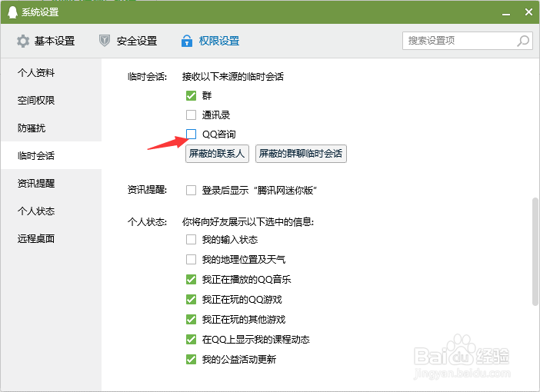Click the 资讯提醒: section label
This screenshot has height=392, width=540.
[147, 190]
